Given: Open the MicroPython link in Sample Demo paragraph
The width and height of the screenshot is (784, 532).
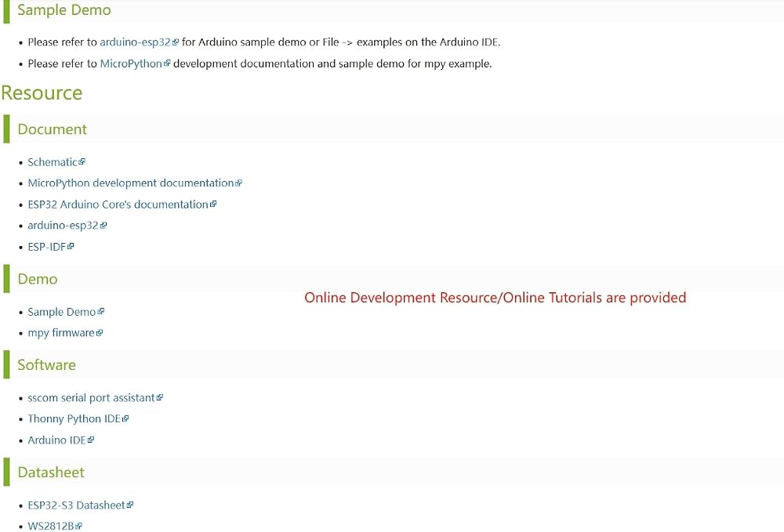Looking at the screenshot, I should [x=131, y=64].
